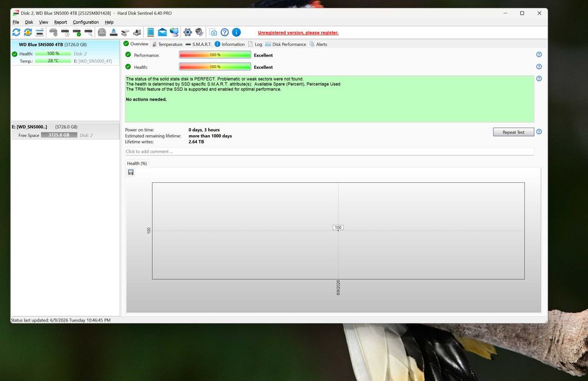Click the toolbar icon left of the computer-with-drive icon
The image size is (588, 381).
(x=125, y=32)
